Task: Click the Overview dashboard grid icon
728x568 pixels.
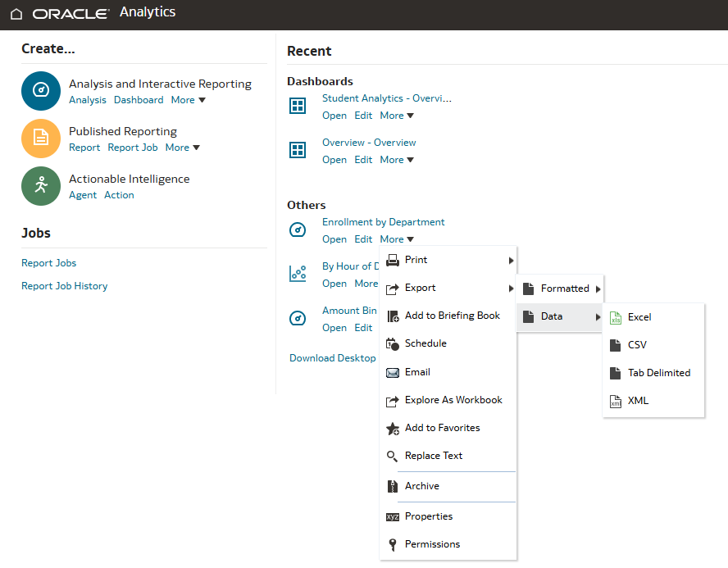Action: (x=298, y=150)
